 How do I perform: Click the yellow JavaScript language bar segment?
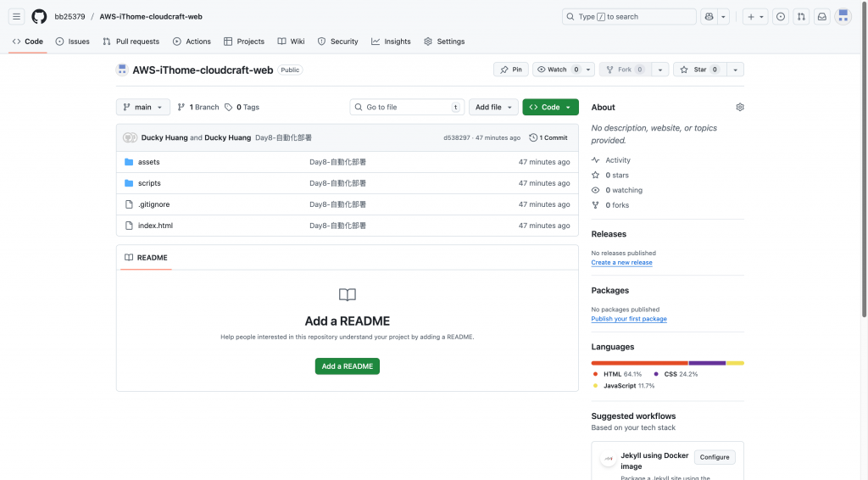coord(735,363)
